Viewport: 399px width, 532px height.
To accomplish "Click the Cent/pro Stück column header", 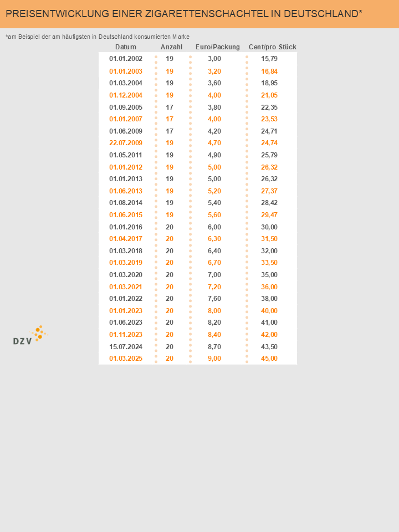I will tap(272, 47).
